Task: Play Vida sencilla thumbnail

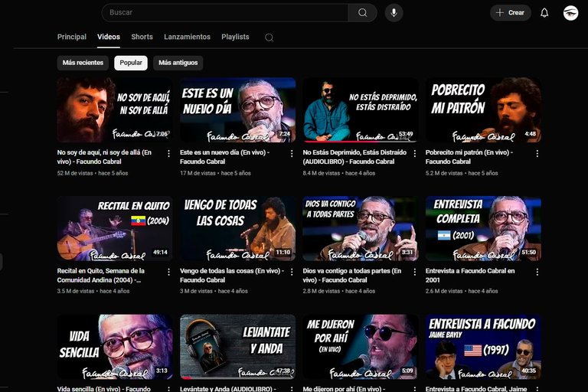Action: 115,347
